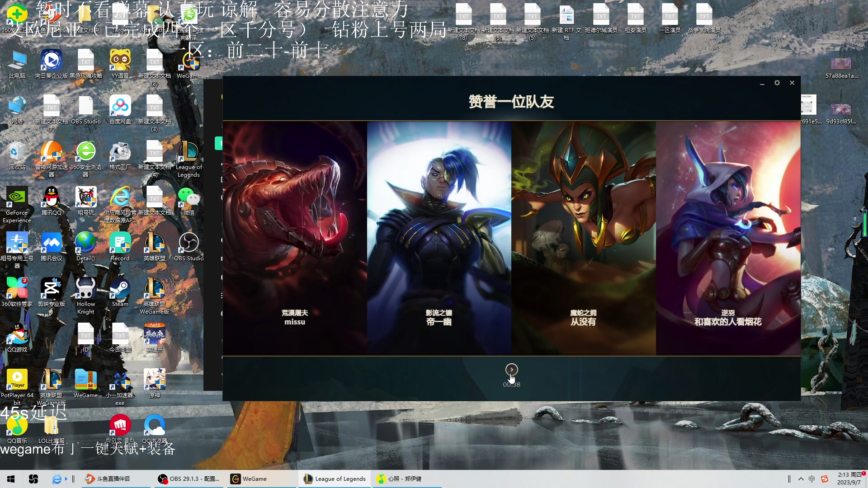Screen dimensions: 868x488
Task: Open taskbar clock showing 2:13
Action: (849, 479)
